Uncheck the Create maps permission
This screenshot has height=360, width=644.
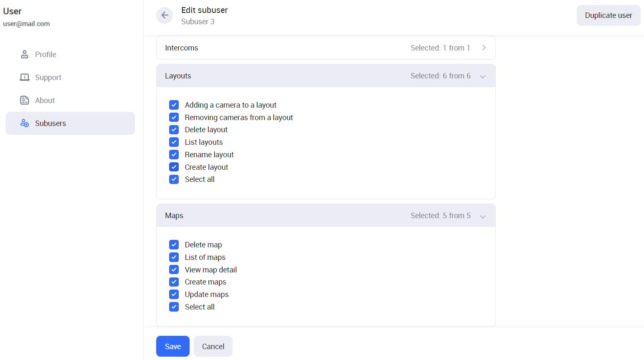click(174, 282)
